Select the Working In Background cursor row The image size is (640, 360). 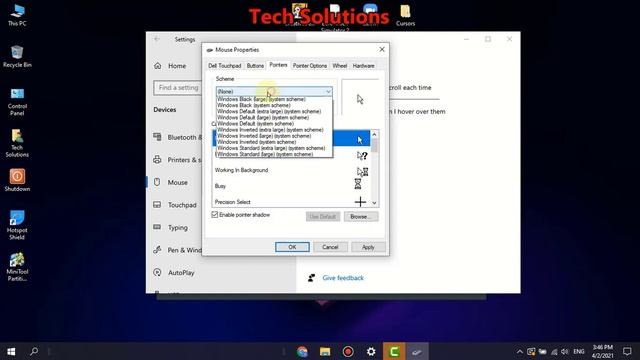coord(291,170)
